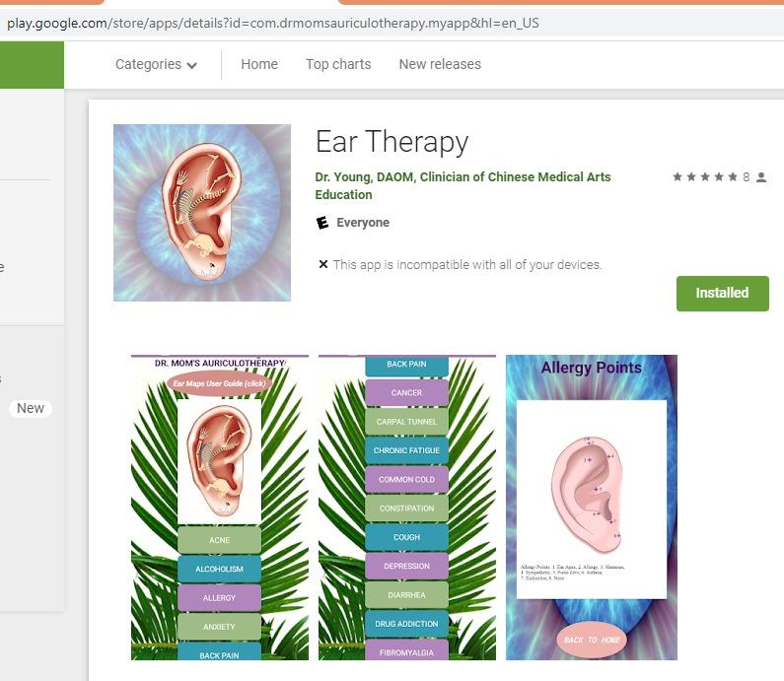Viewport: 784px width, 681px height.
Task: Go to Top charts
Action: point(338,64)
